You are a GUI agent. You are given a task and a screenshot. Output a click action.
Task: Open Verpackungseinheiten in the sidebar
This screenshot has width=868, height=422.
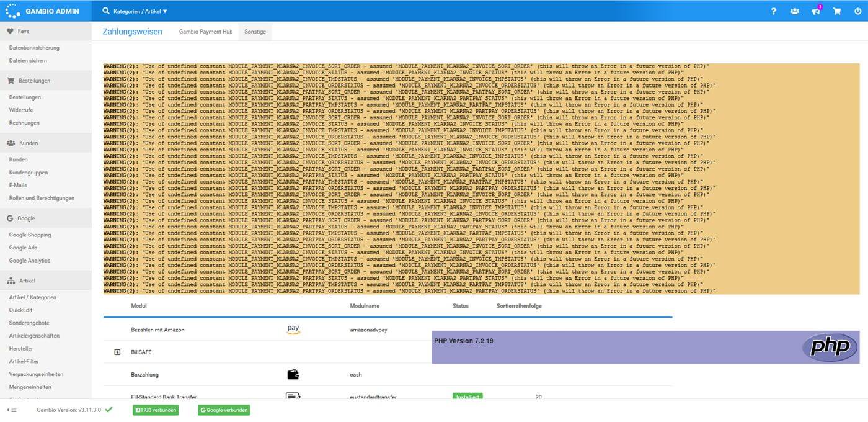pyautogui.click(x=36, y=374)
